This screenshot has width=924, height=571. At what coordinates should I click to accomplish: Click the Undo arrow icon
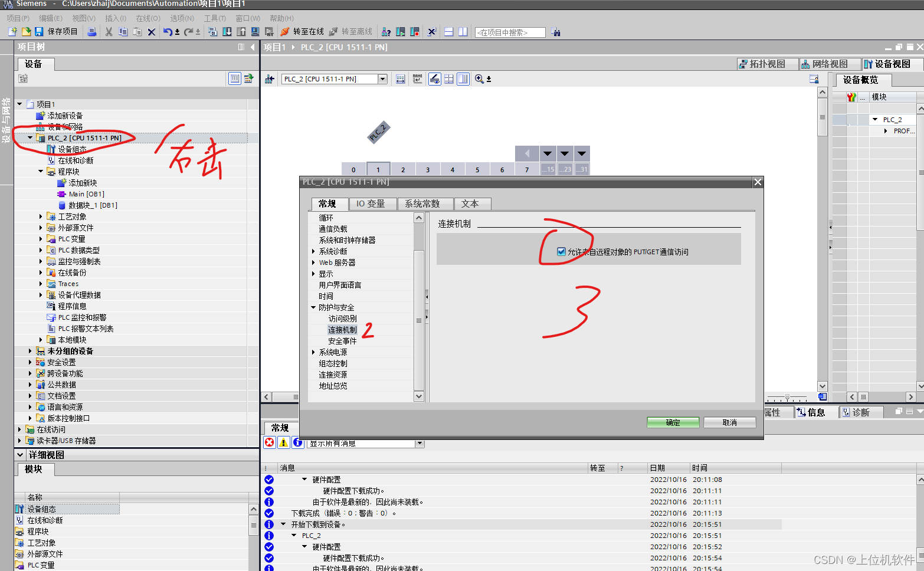pyautogui.click(x=168, y=32)
